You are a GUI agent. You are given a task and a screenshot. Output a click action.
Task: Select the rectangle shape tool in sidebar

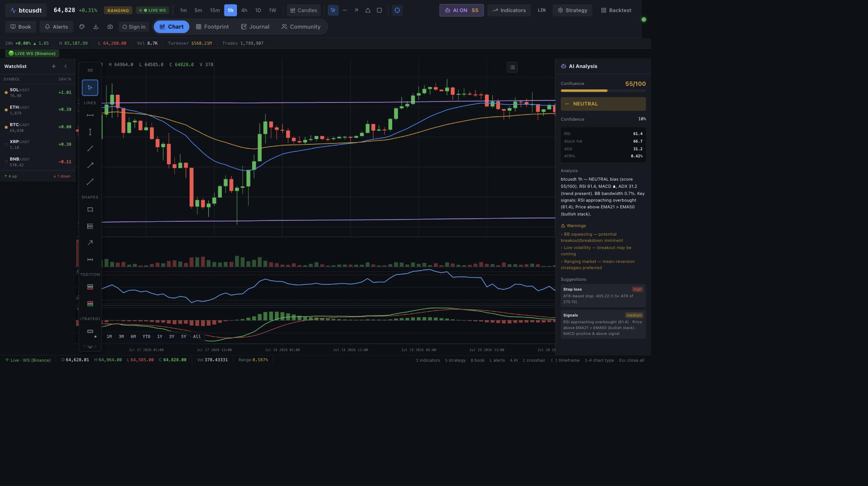[x=90, y=210]
